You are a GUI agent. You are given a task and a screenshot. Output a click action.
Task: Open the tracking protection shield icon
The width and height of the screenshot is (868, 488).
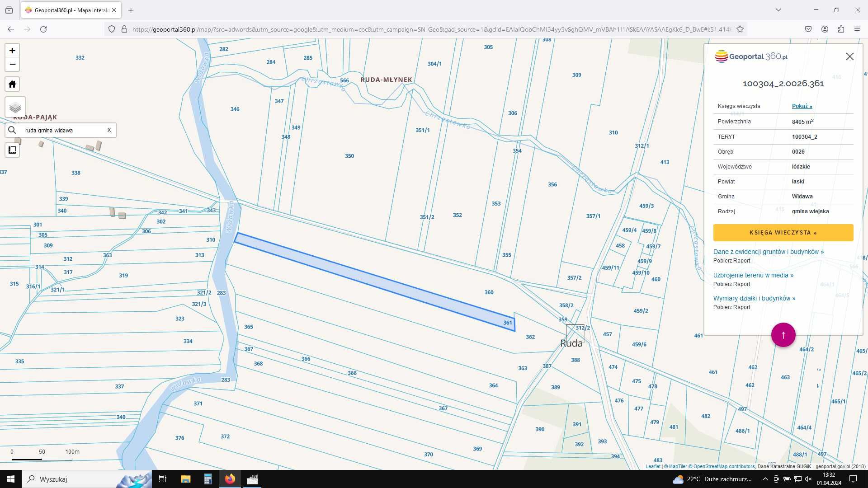pos(112,29)
